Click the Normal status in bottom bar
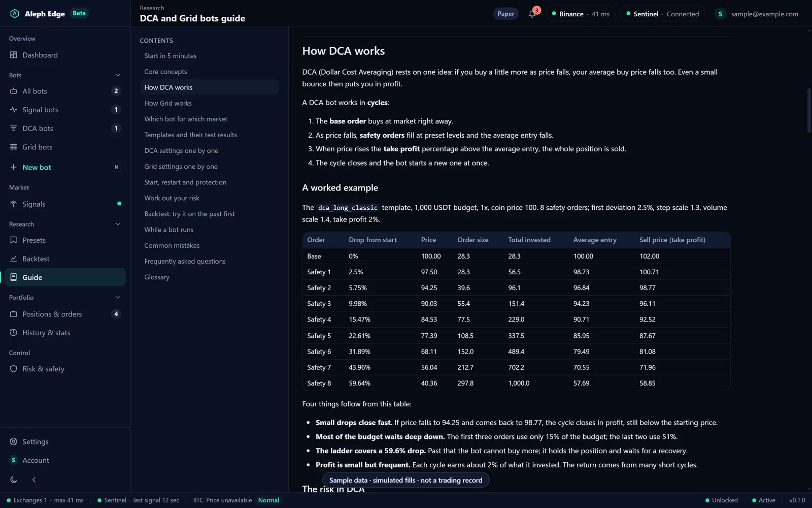Image resolution: width=812 pixels, height=508 pixels. [268, 500]
